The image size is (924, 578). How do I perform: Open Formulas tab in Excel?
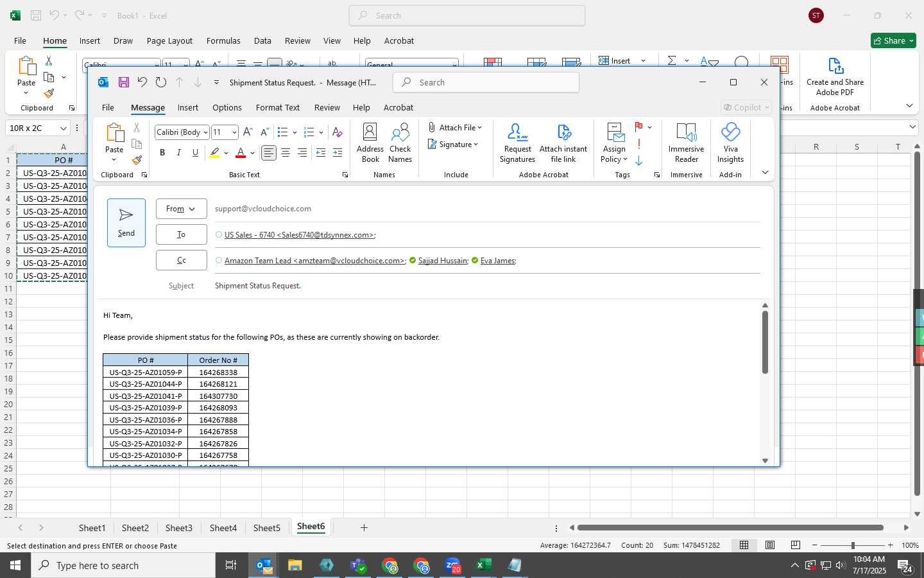223,40
